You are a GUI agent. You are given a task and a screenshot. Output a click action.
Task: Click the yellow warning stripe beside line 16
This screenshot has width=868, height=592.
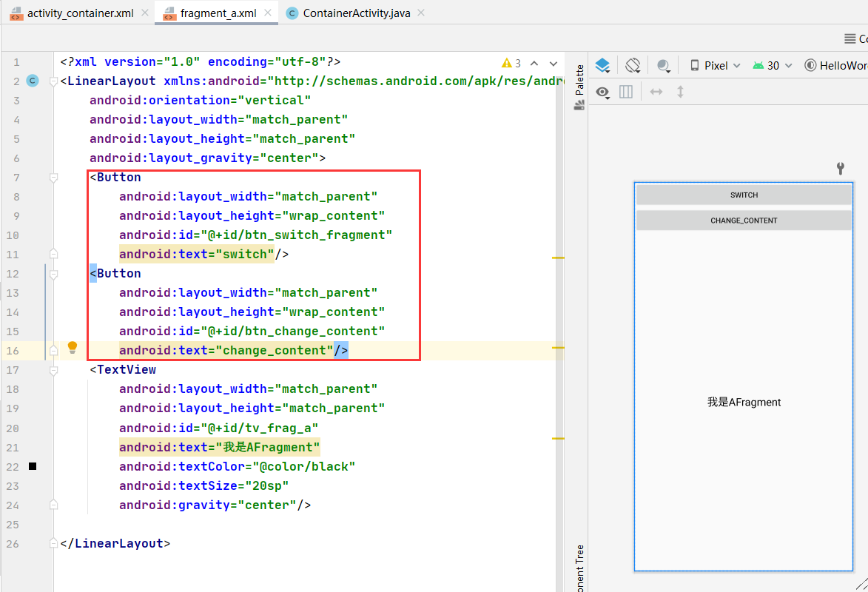[558, 348]
